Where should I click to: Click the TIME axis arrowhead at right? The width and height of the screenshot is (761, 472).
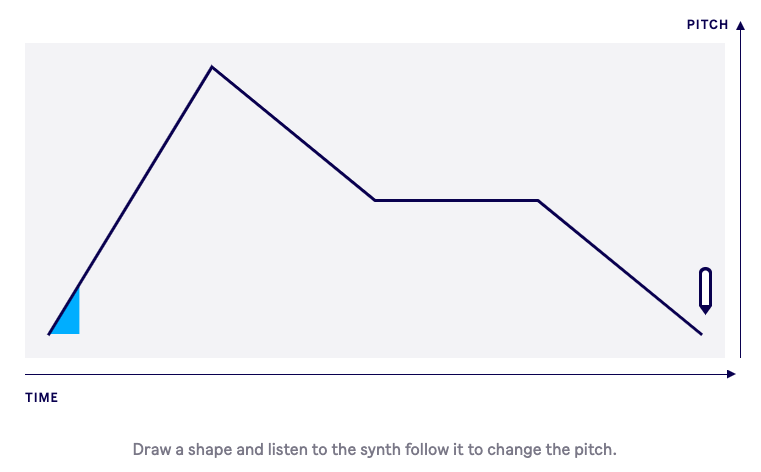[x=731, y=374]
